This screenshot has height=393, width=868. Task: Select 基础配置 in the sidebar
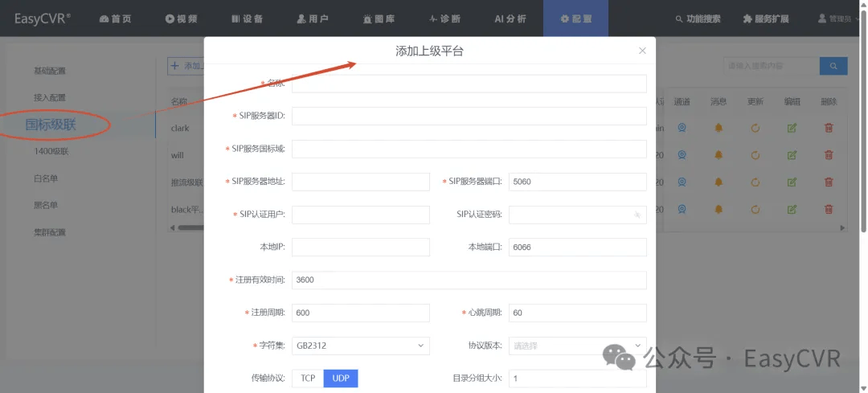[50, 71]
